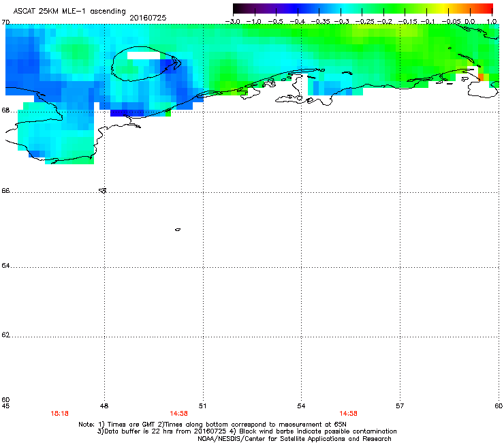Click red "14:58" time between 54 and 57
504x443 pixels.
(349, 414)
